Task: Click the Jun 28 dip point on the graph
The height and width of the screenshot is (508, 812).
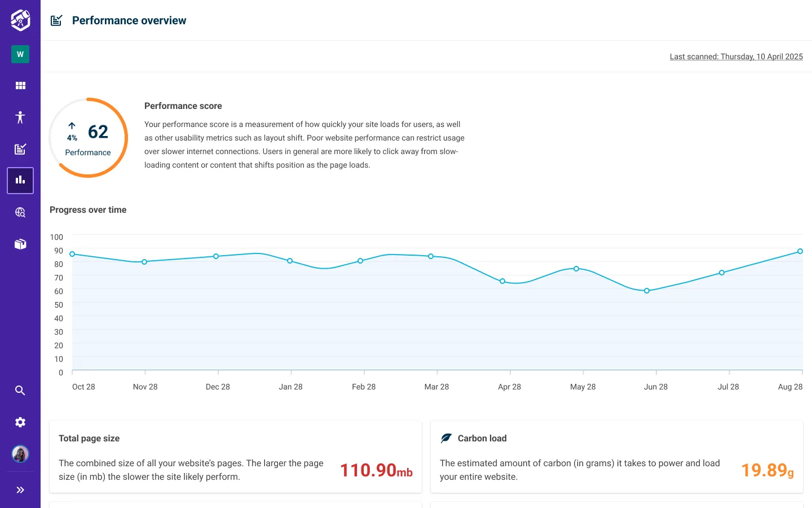Action: pos(646,290)
